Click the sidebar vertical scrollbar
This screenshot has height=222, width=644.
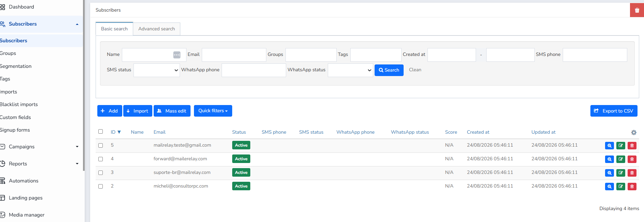click(x=84, y=85)
